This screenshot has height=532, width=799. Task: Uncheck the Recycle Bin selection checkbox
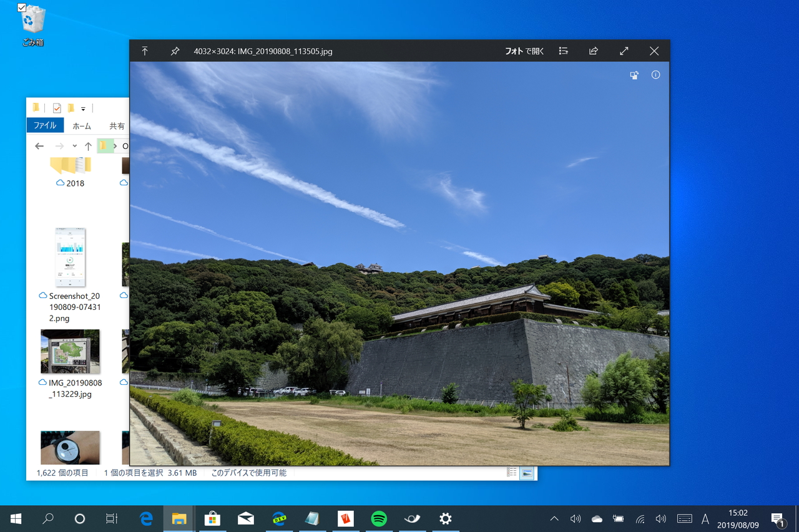point(22,7)
